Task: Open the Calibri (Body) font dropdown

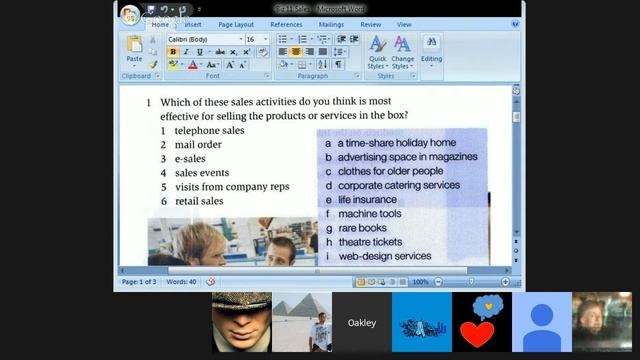Action: click(x=240, y=39)
